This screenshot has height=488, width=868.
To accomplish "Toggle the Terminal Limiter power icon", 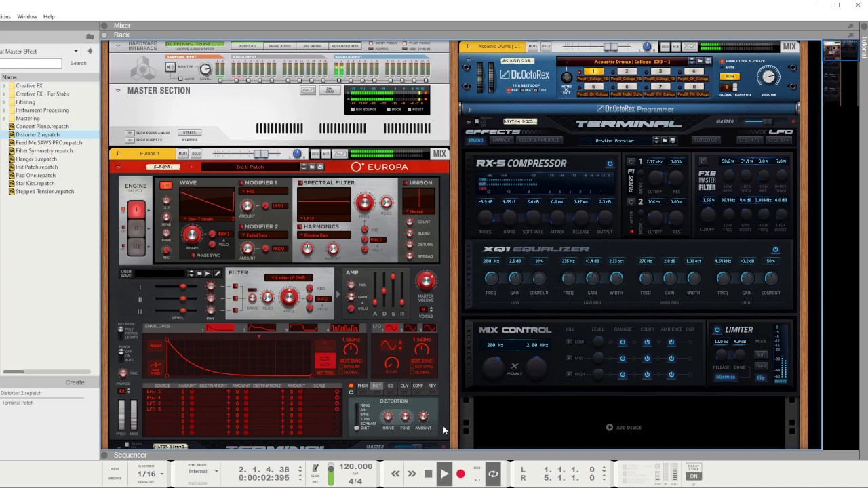I will click(x=717, y=330).
